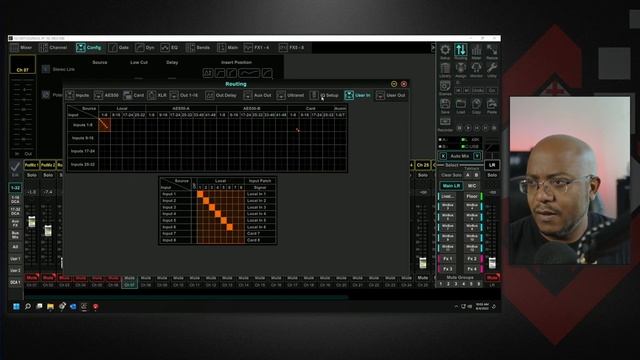Viewport: 640px width, 360px height.
Task: Toggle Mute on Ch 25 strip
Action: 423,278
